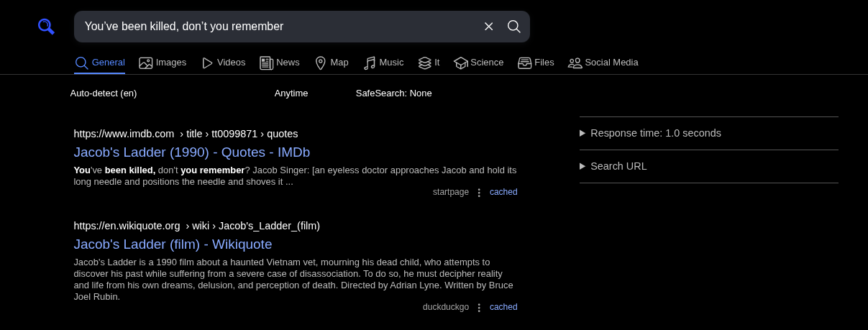Viewport: 868px width, 330px height.
Task: Switch to Music results
Action: [383, 63]
